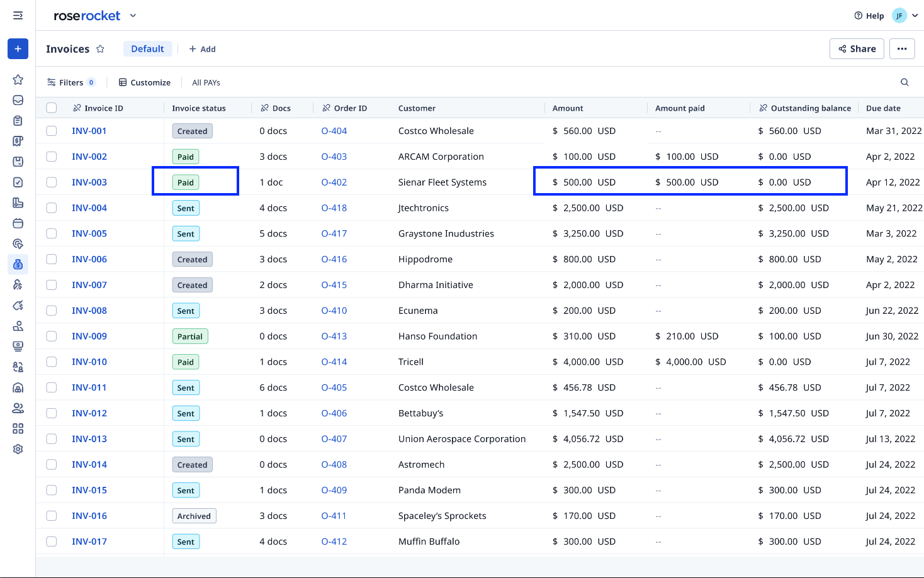
Task: Sort by Due date column header
Action: (x=883, y=108)
